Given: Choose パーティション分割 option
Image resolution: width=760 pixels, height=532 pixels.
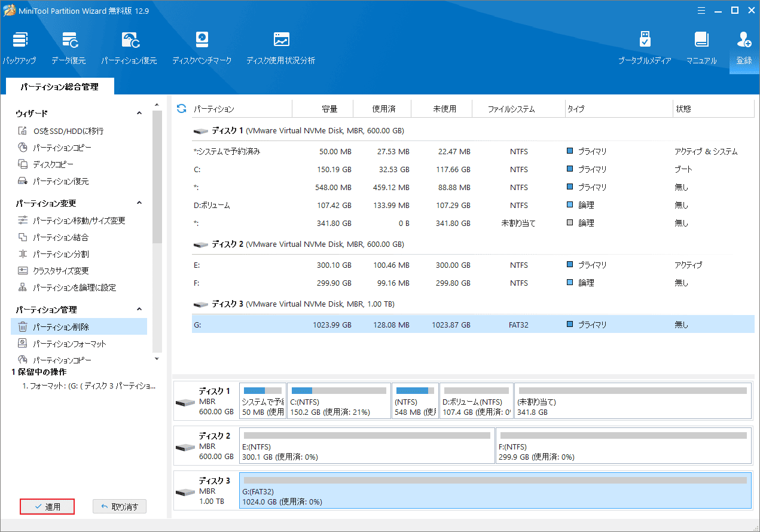Looking at the screenshot, I should (53, 254).
